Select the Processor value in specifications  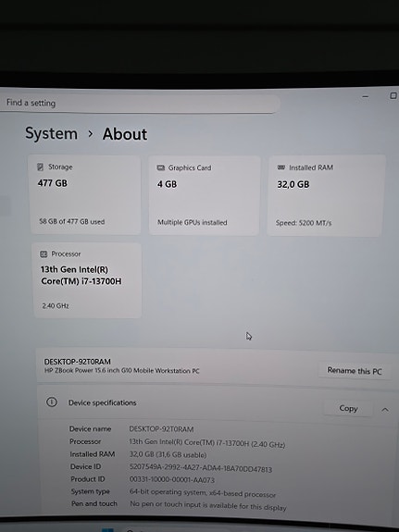click(207, 443)
